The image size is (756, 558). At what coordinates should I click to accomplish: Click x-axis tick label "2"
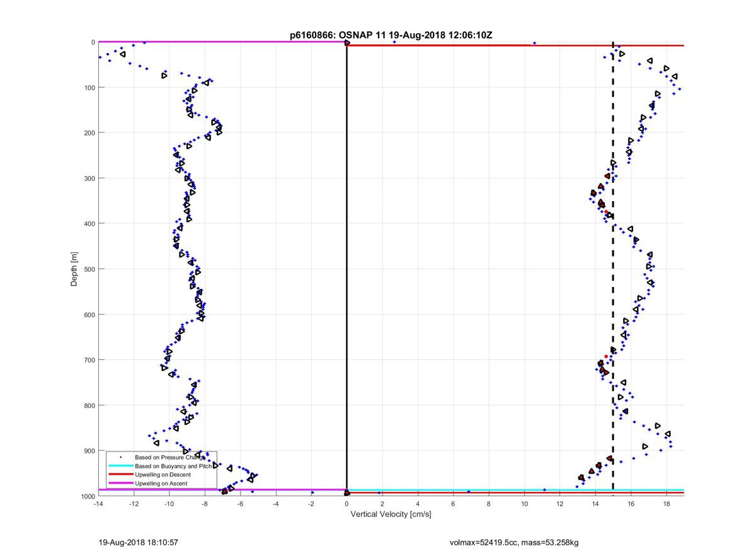coord(382,504)
